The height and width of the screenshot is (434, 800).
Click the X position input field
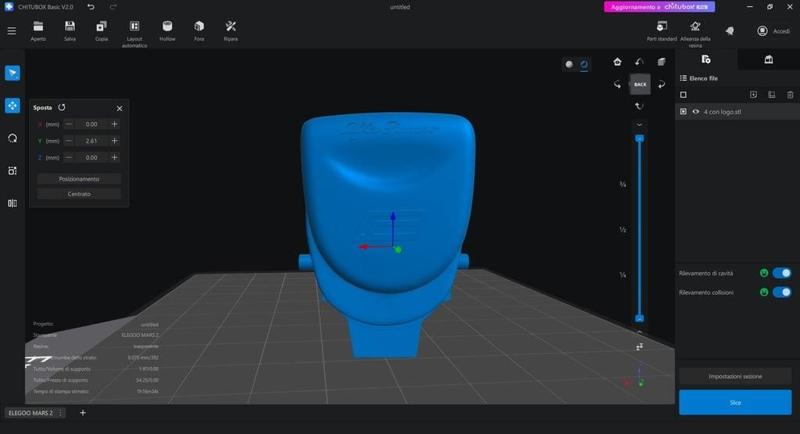pyautogui.click(x=91, y=124)
